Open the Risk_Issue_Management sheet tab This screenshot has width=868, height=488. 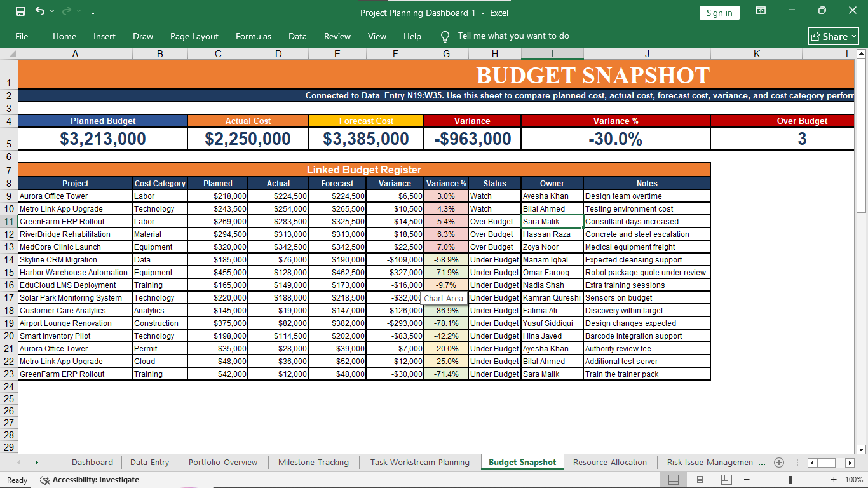pos(710,462)
